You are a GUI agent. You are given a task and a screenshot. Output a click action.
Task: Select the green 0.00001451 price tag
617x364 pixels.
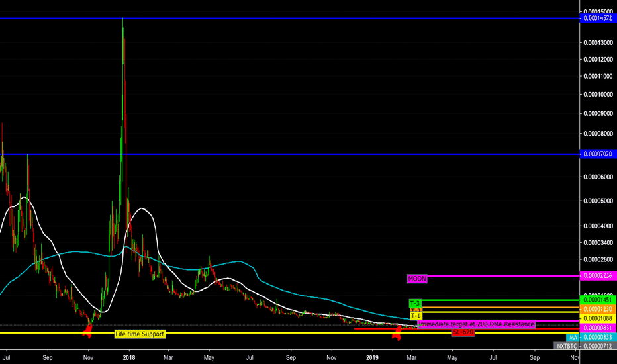click(598, 300)
